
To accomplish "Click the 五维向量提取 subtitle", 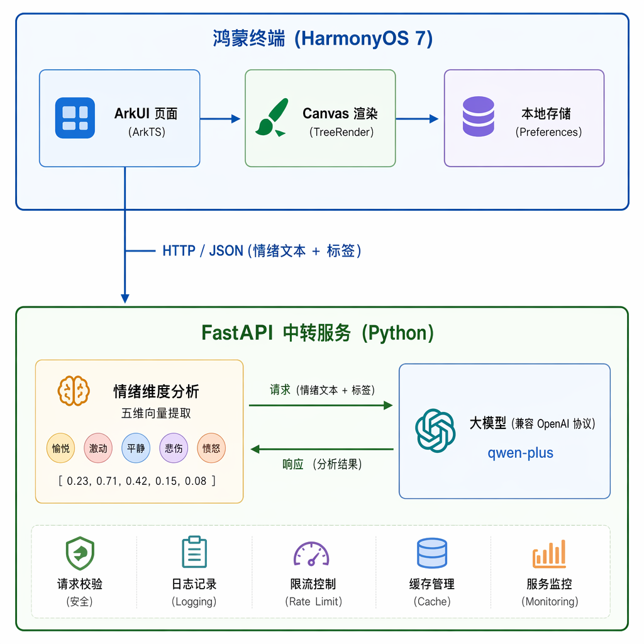I will pyautogui.click(x=156, y=413).
